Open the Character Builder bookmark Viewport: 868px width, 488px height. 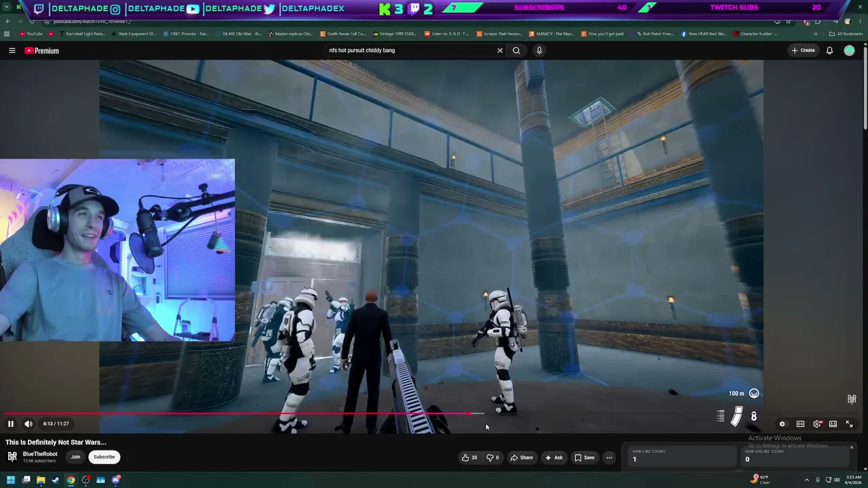click(755, 34)
